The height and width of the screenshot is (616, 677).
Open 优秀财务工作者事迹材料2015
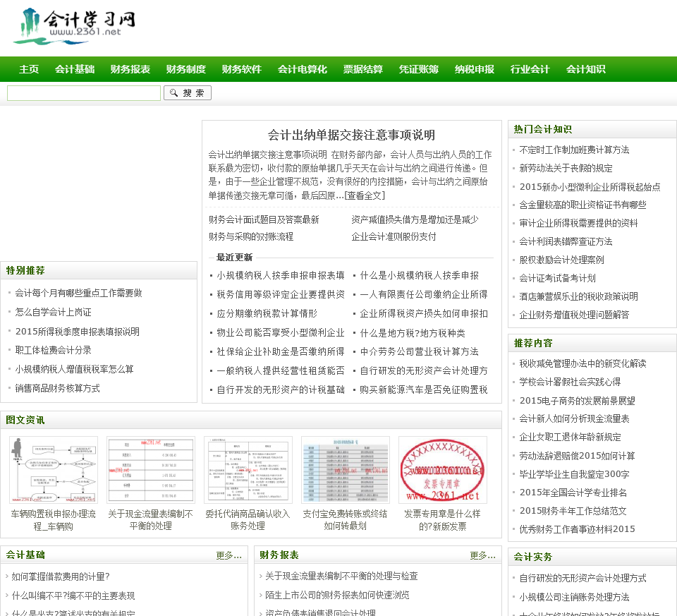pyautogui.click(x=578, y=529)
